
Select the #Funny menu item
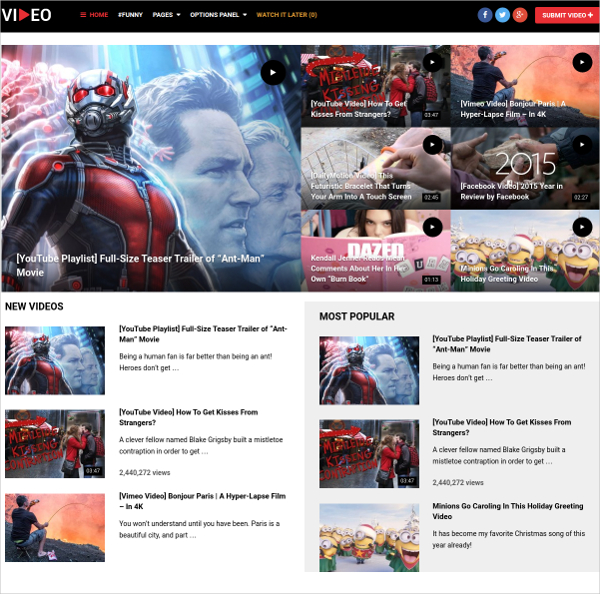click(130, 15)
